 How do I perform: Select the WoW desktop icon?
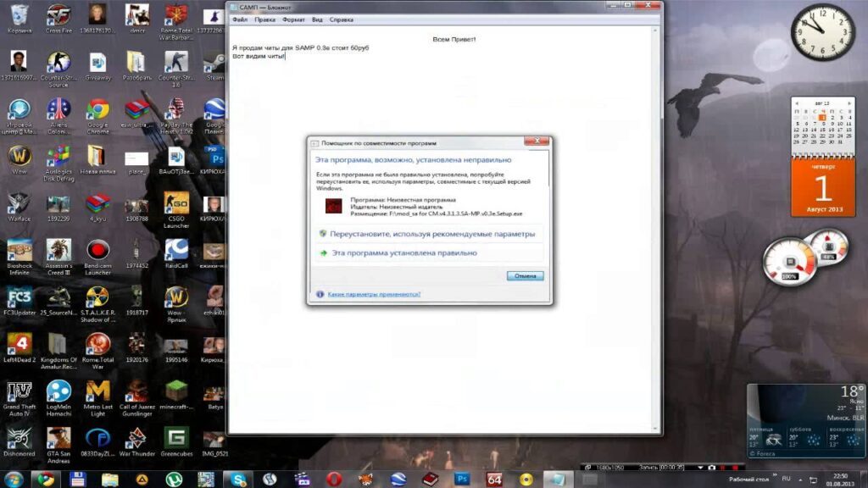click(19, 160)
